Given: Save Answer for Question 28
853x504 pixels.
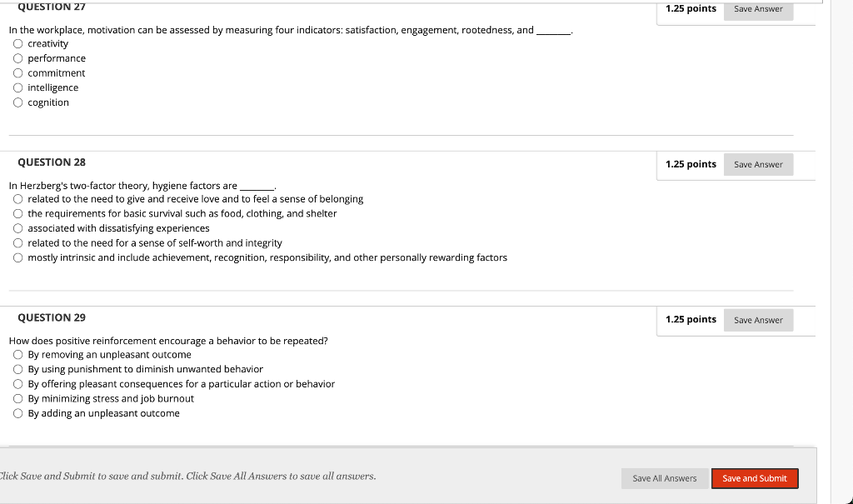Looking at the screenshot, I should [x=758, y=165].
